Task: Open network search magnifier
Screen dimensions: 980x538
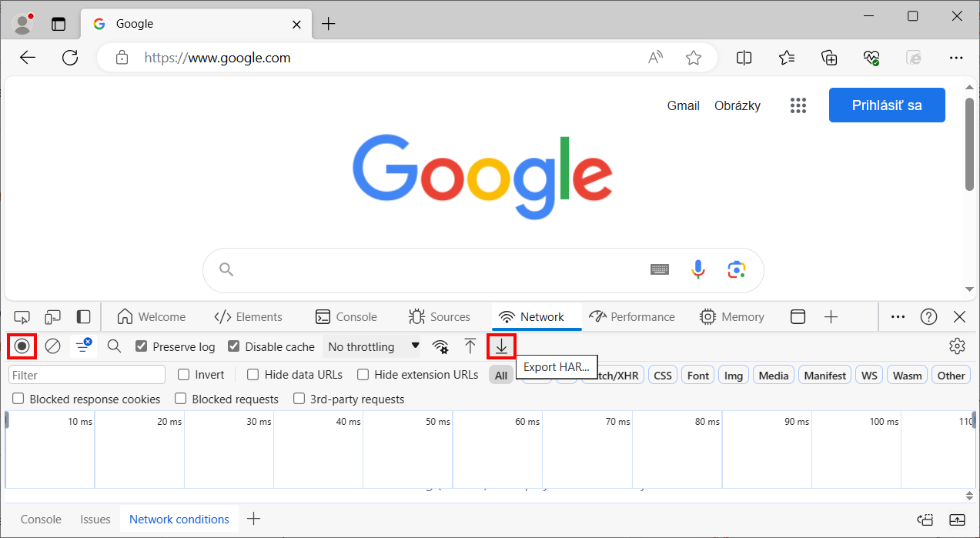Action: [x=114, y=346]
